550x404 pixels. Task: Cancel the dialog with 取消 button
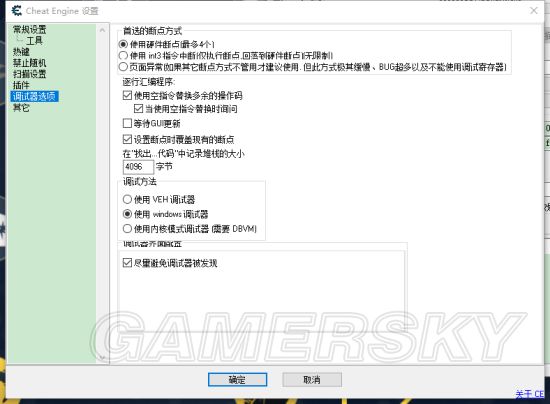[312, 379]
